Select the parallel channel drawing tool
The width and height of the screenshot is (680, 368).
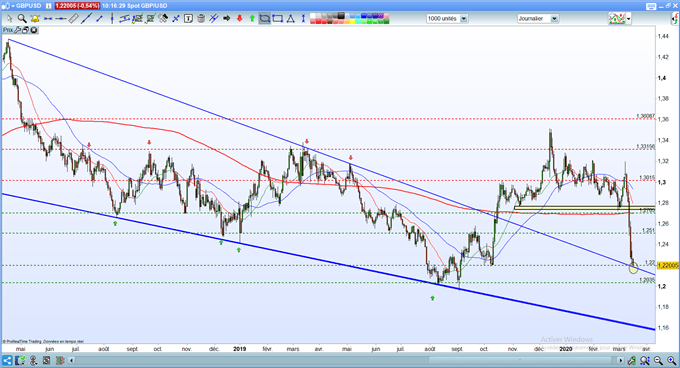point(124,19)
